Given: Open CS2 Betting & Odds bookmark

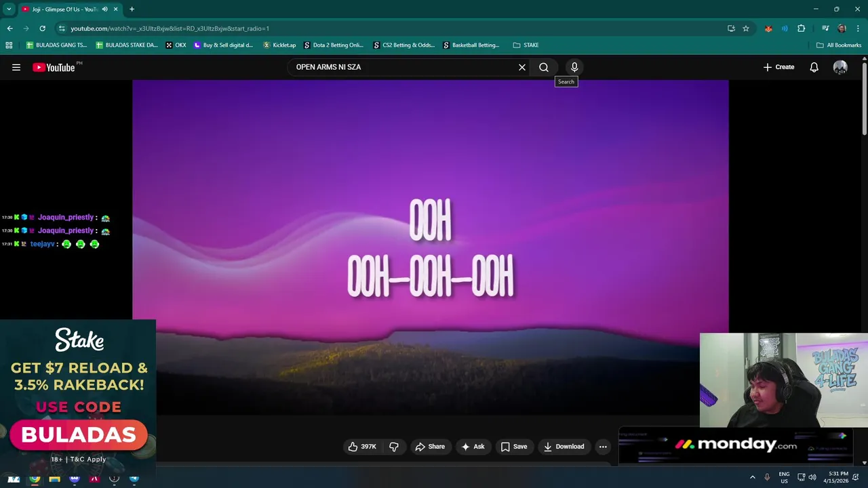Looking at the screenshot, I should (403, 45).
